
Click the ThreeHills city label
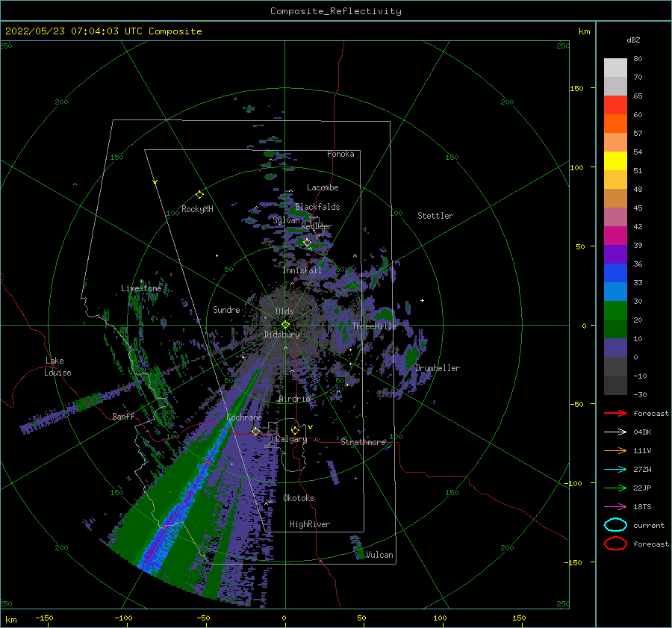[374, 326]
